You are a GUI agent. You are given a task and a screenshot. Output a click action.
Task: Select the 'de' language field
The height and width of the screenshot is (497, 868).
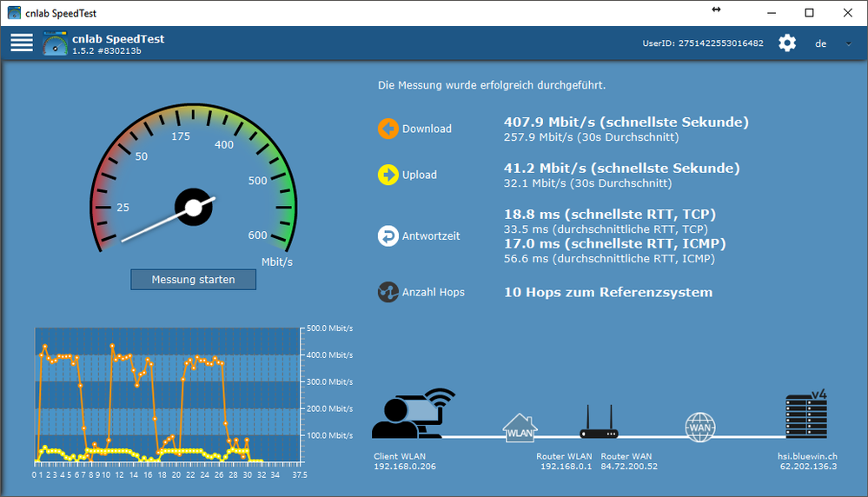(821, 43)
